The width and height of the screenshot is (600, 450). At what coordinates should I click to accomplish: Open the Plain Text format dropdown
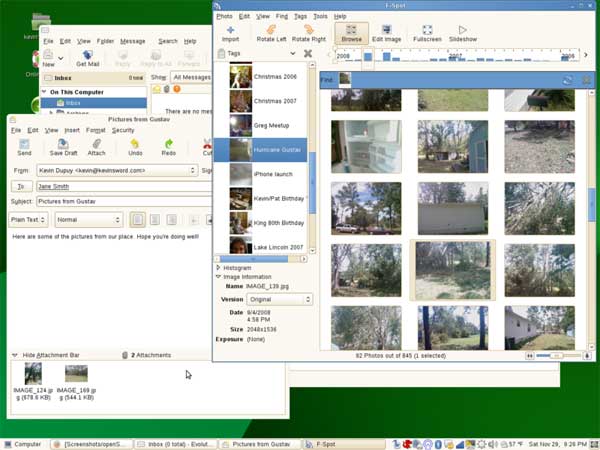(x=27, y=220)
